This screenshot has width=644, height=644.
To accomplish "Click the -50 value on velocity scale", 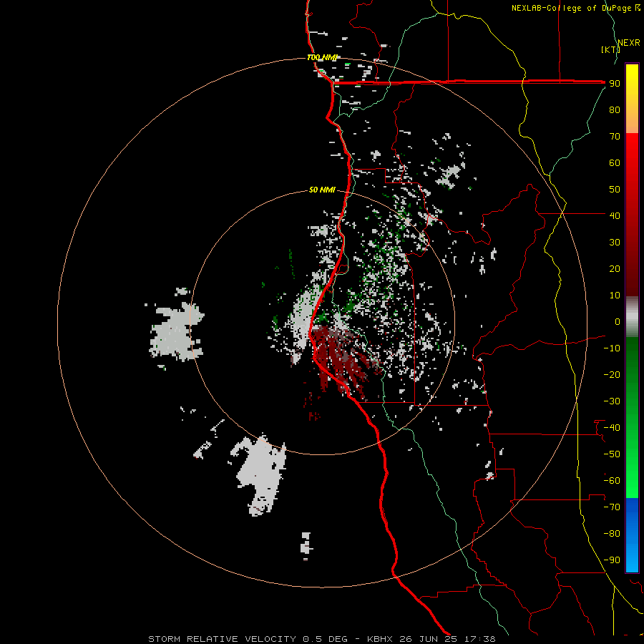I will [x=612, y=454].
